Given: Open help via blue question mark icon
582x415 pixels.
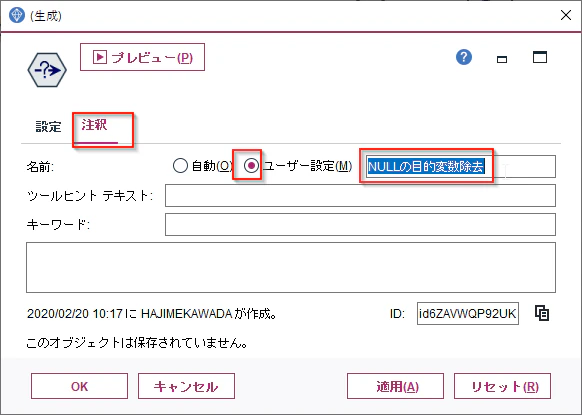Looking at the screenshot, I should (464, 57).
